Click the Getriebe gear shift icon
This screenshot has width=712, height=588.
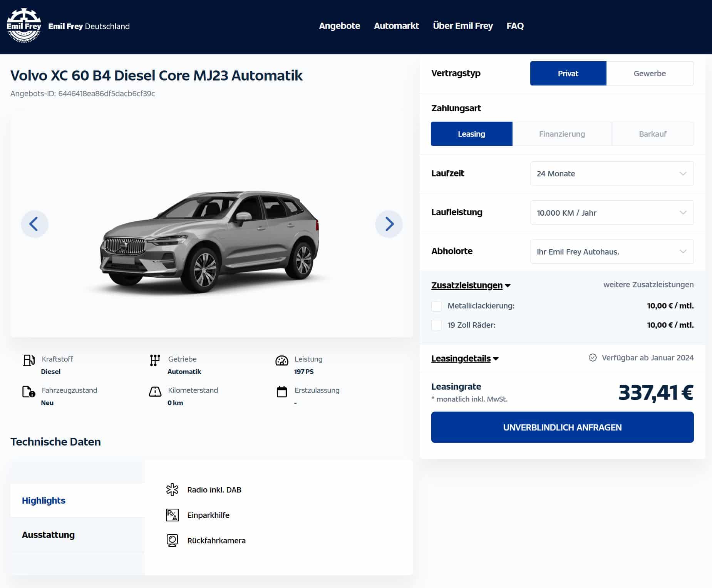coord(155,360)
